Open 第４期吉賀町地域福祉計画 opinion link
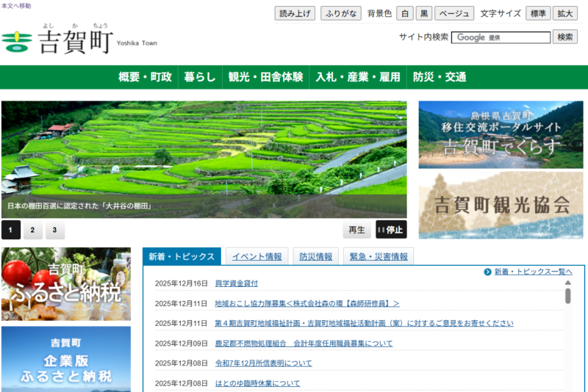Viewport: 588px width, 392px height. (364, 323)
